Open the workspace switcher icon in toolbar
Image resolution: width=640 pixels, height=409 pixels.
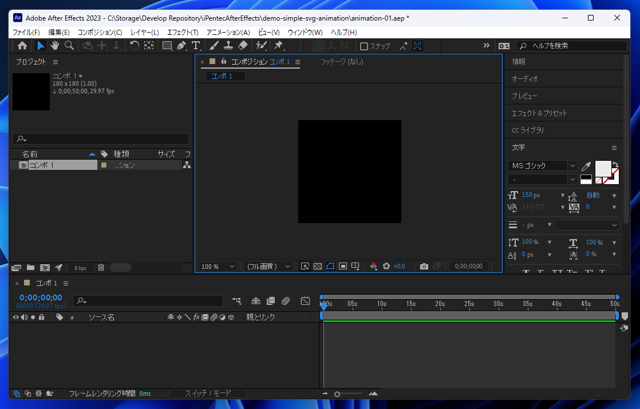click(504, 46)
